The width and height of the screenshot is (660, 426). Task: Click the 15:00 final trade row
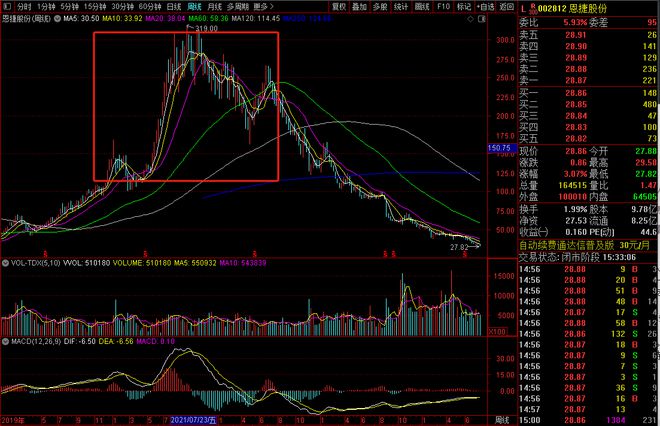click(588, 420)
